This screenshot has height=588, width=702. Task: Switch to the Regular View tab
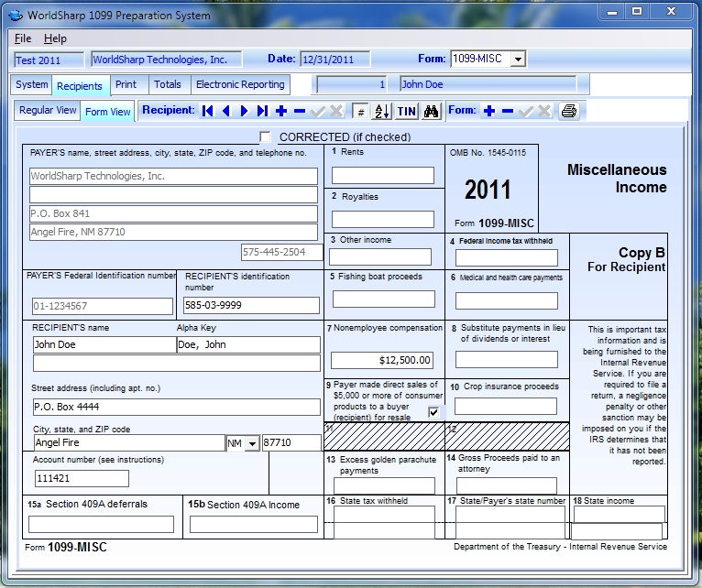click(x=48, y=110)
